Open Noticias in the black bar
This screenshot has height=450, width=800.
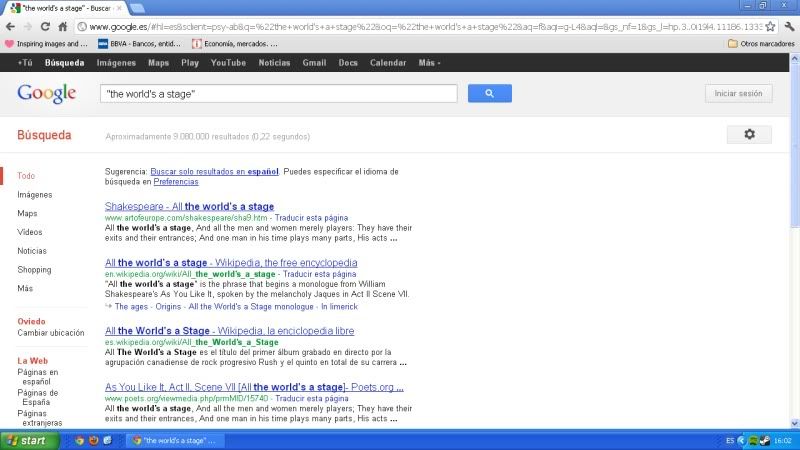[274, 63]
